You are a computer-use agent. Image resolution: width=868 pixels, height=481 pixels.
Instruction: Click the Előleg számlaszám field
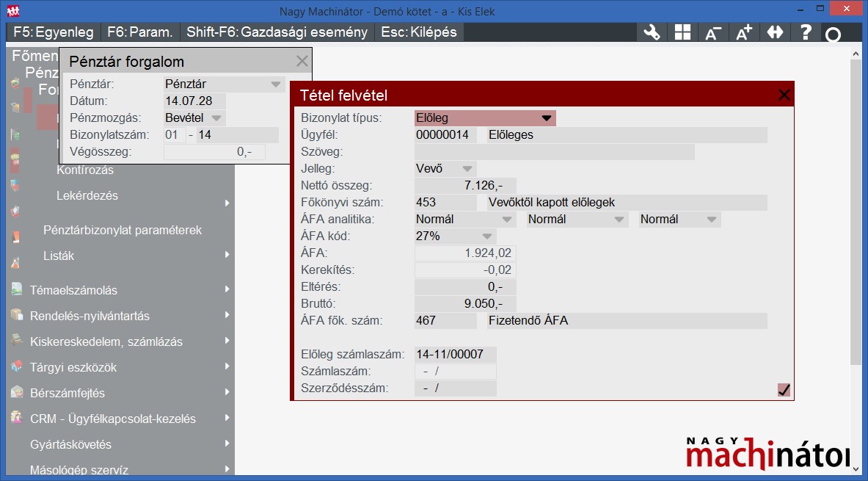455,354
